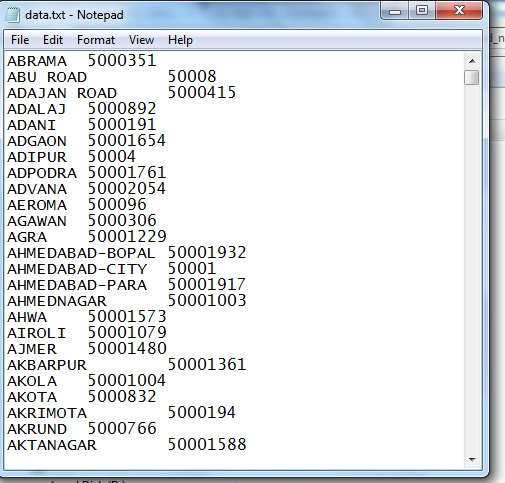
Task: Click the number 50001361
Action: click(x=207, y=365)
